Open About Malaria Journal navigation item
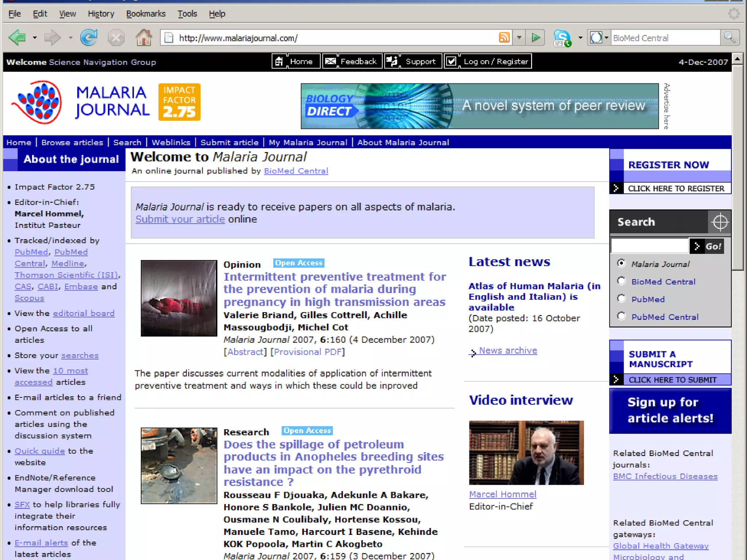The height and width of the screenshot is (560, 747). 403,143
